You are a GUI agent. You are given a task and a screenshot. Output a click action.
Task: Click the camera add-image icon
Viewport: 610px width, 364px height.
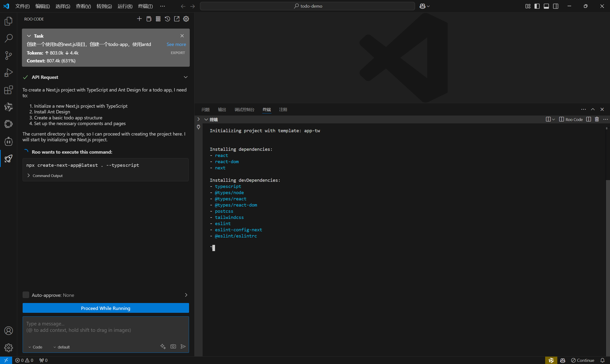click(x=173, y=346)
